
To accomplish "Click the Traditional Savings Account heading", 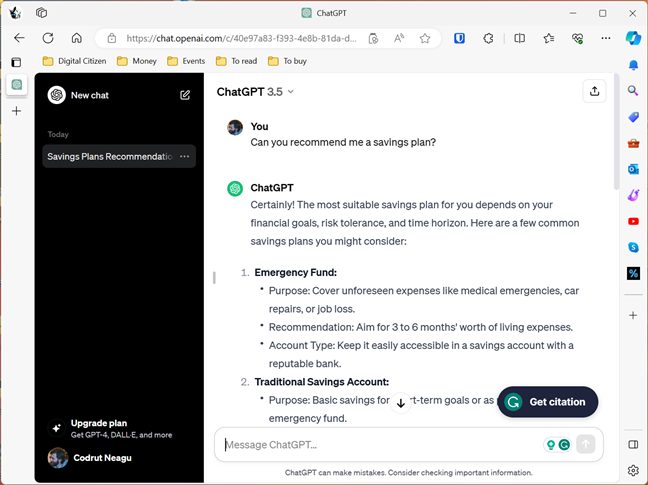I will point(322,382).
